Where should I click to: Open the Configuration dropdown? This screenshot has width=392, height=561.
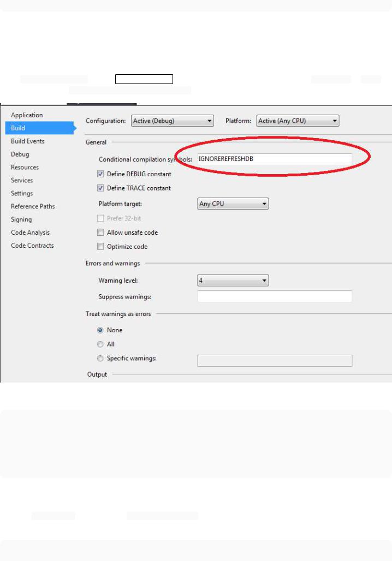coord(172,121)
